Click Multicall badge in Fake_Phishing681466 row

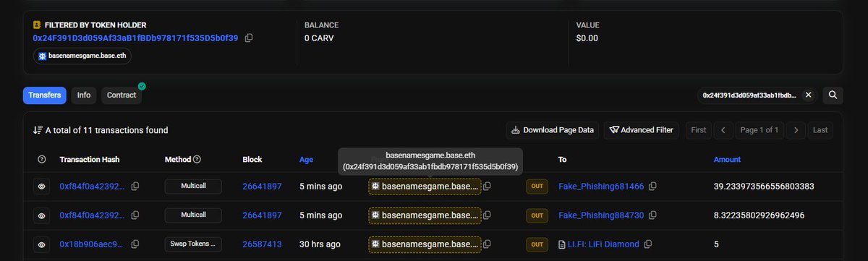[x=193, y=186]
